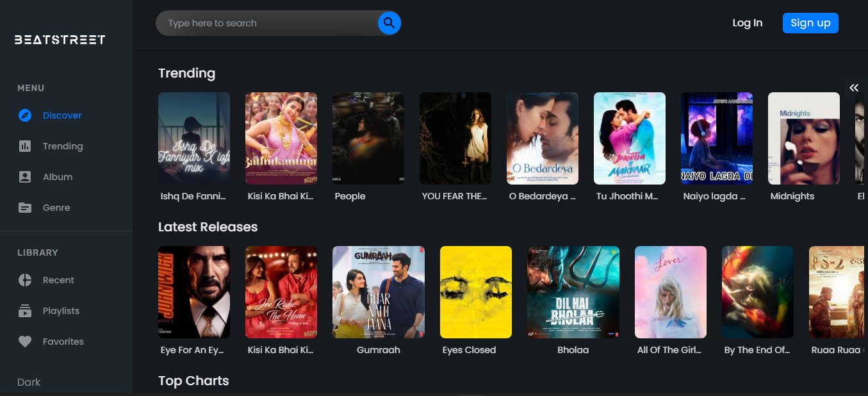868x396 pixels.
Task: Click the 'Eyes Closed' title text
Action: [470, 350]
